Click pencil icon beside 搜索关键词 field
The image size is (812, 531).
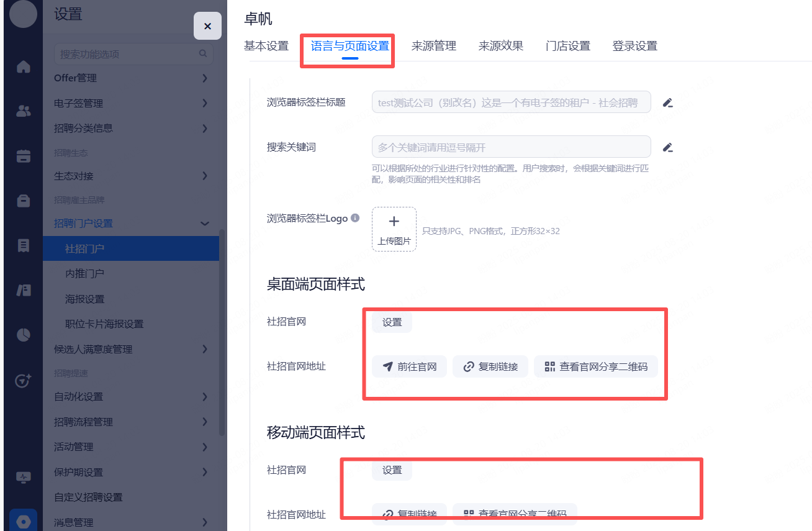pos(668,147)
